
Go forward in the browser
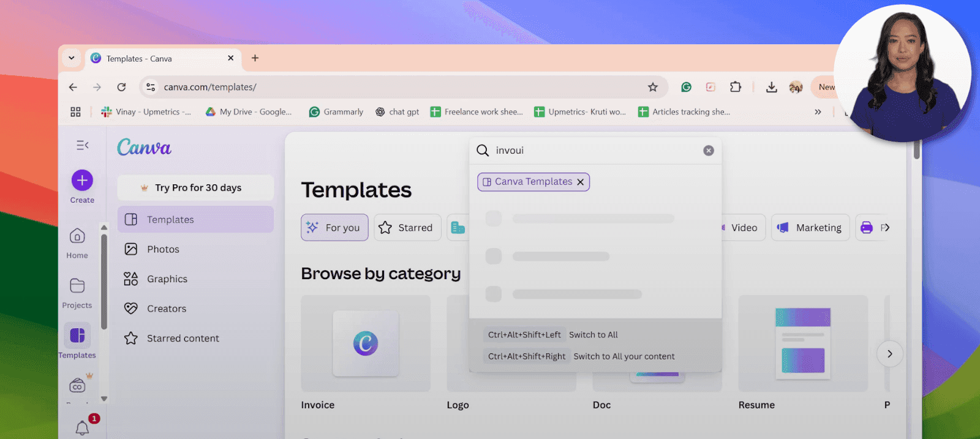97,87
